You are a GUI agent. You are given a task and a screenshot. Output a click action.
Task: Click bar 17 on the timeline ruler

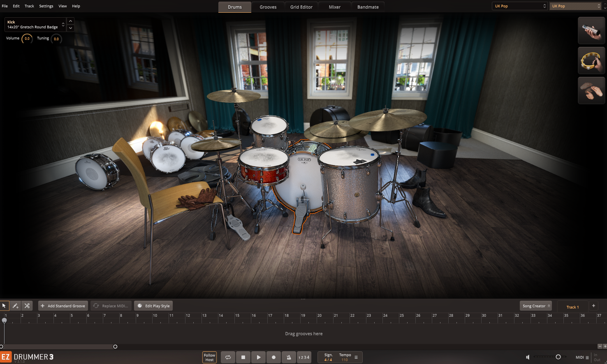[270, 316]
